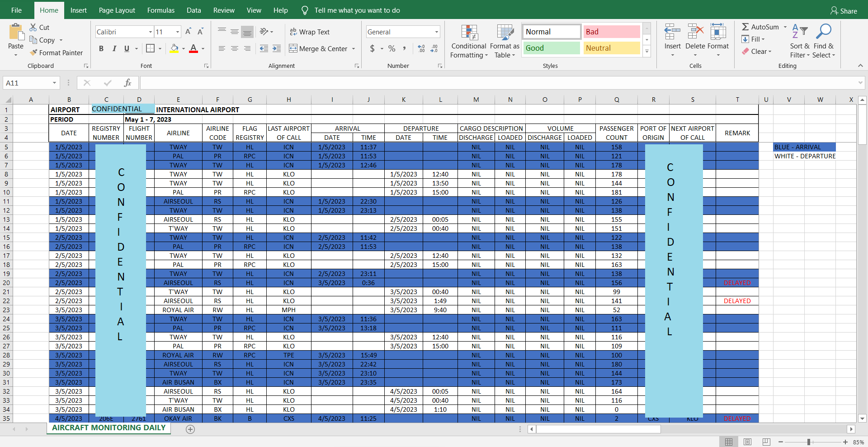Click the Orientation text-angle icon
The height and width of the screenshot is (447, 868).
[x=264, y=32]
